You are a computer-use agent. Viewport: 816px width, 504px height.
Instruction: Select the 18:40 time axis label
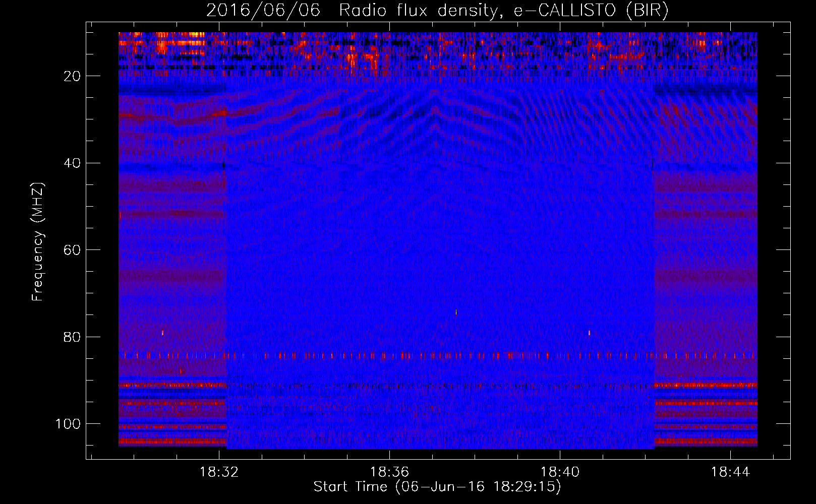point(560,472)
